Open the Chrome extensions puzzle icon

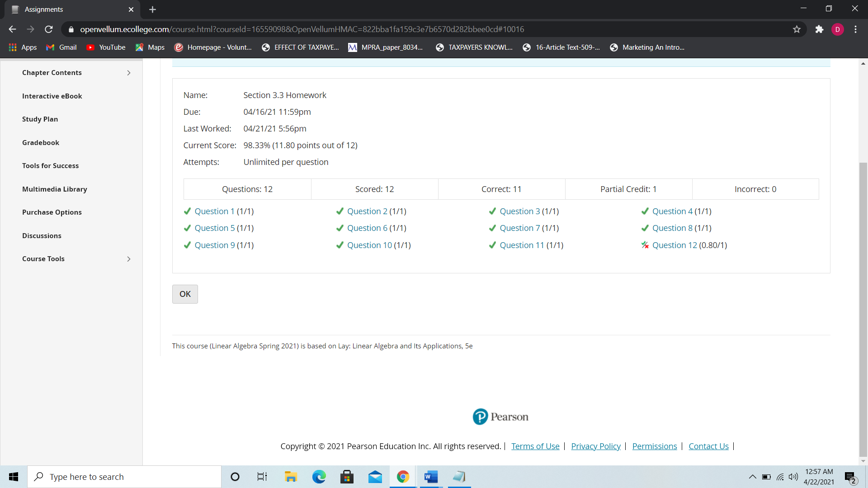pyautogui.click(x=819, y=29)
